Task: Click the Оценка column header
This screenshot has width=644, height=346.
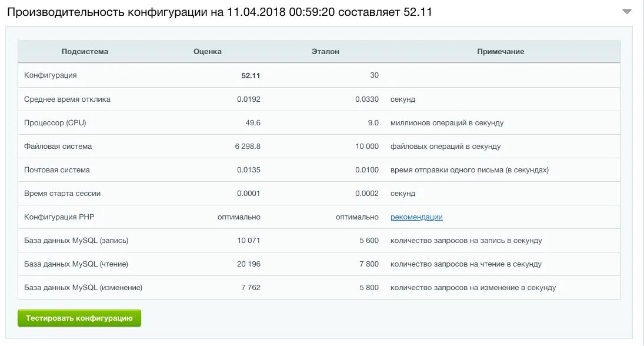Action: [x=206, y=51]
